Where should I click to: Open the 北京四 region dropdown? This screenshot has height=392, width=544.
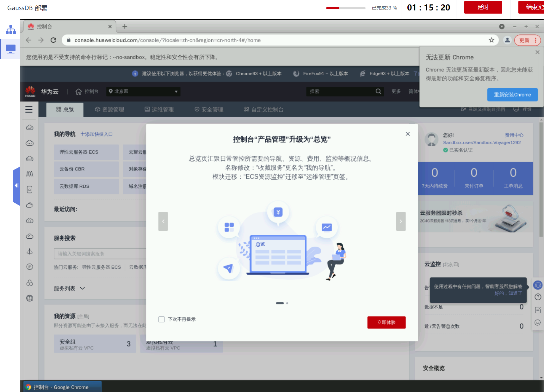(143, 91)
